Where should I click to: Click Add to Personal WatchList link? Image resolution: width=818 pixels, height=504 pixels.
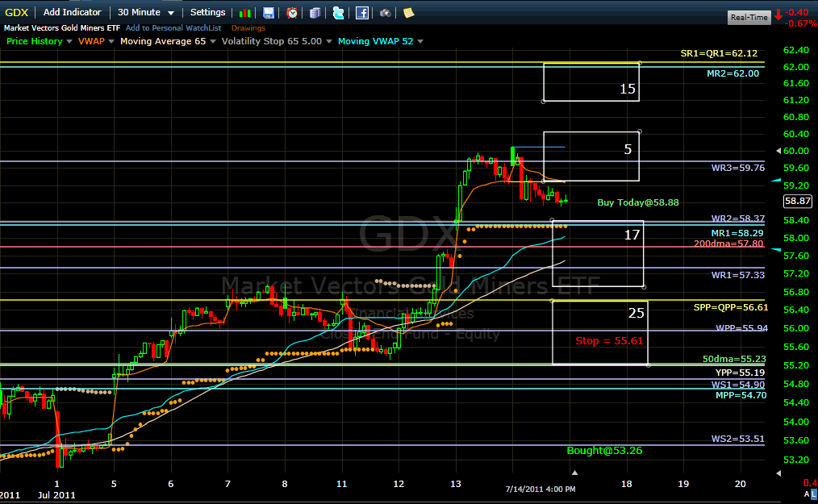pos(173,28)
